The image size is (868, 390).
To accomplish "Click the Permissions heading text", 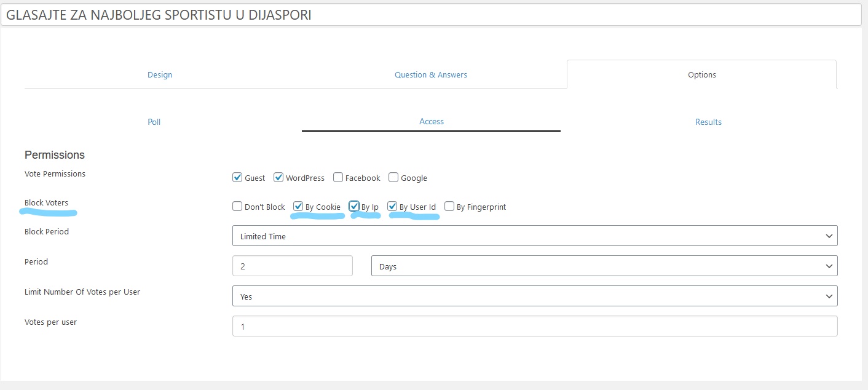I will point(55,155).
